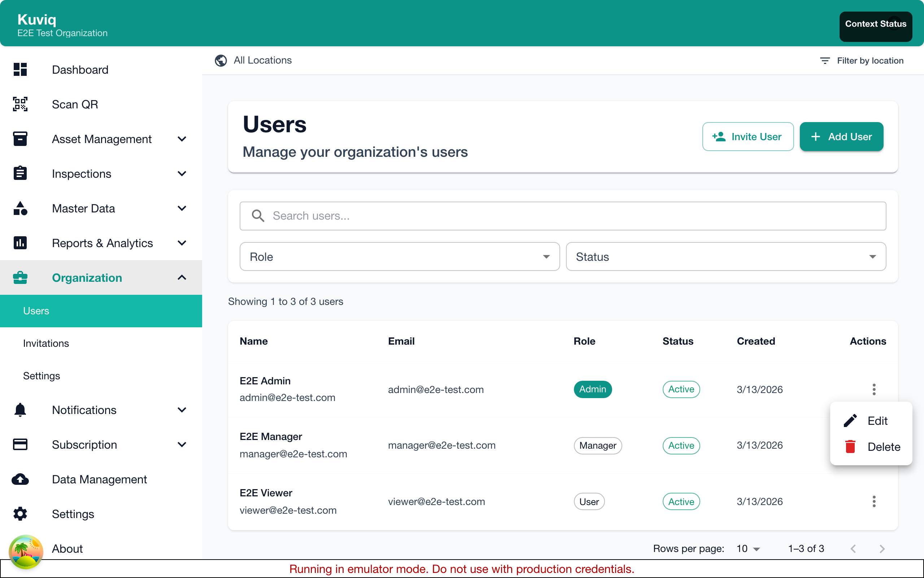Image resolution: width=924 pixels, height=578 pixels.
Task: Click the Asset Management archive icon
Action: (20, 139)
